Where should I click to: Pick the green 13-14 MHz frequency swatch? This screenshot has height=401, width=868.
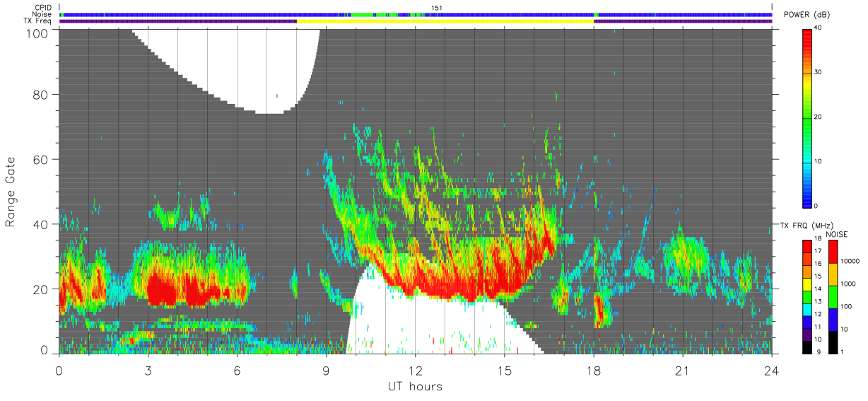pyautogui.click(x=807, y=297)
